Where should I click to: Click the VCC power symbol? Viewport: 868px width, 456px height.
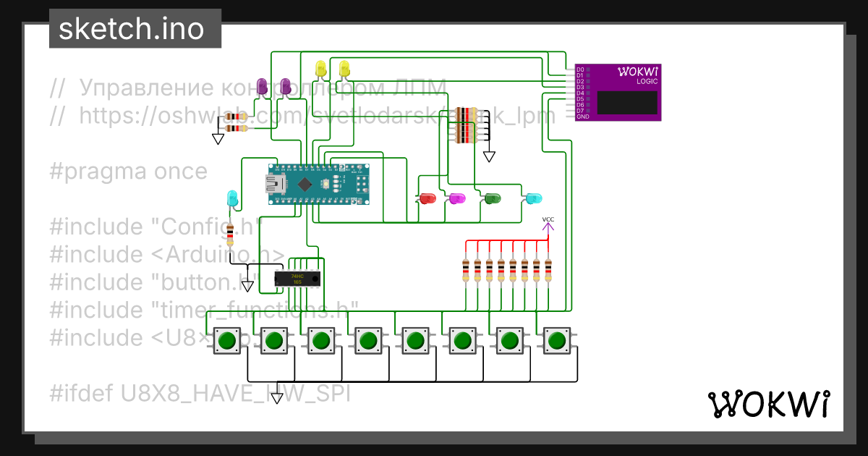pos(548,226)
